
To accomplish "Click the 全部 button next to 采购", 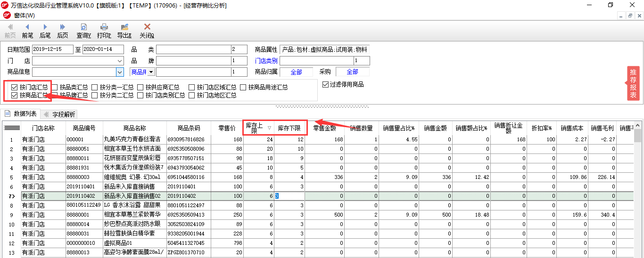I will point(352,72).
